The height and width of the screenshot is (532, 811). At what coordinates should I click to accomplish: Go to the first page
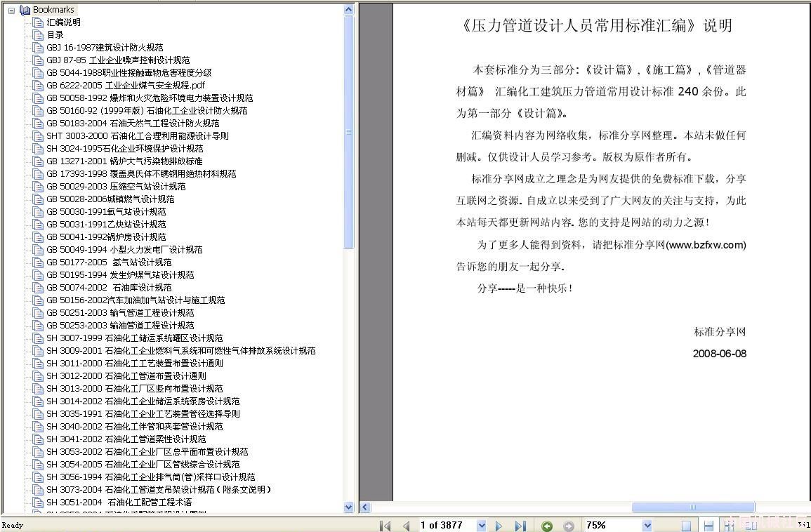(385, 526)
